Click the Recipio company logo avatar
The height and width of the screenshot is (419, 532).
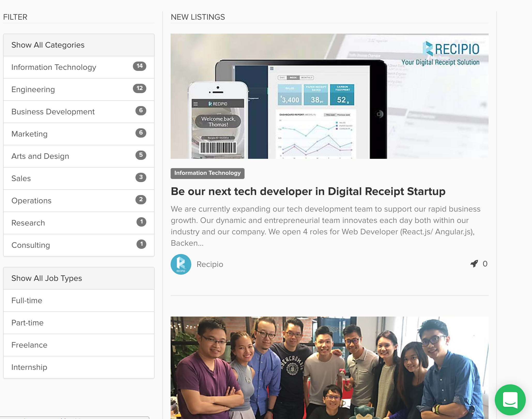[x=181, y=264]
